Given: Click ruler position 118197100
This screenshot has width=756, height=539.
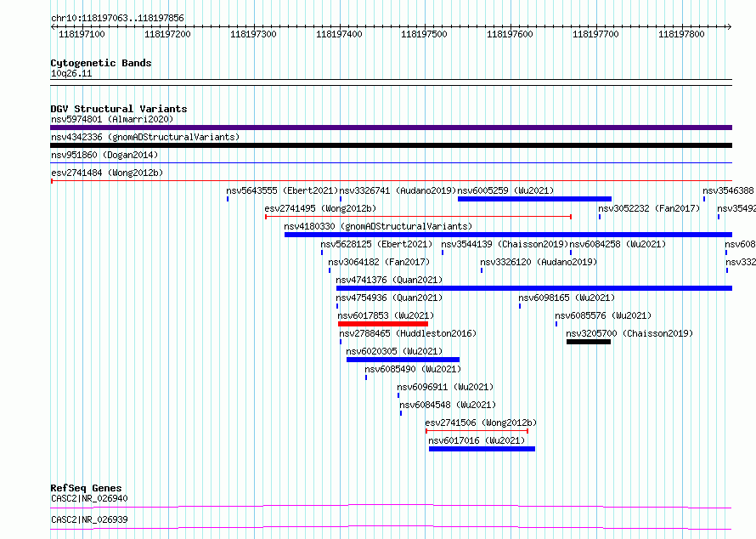Looking at the screenshot, I should [x=82, y=34].
